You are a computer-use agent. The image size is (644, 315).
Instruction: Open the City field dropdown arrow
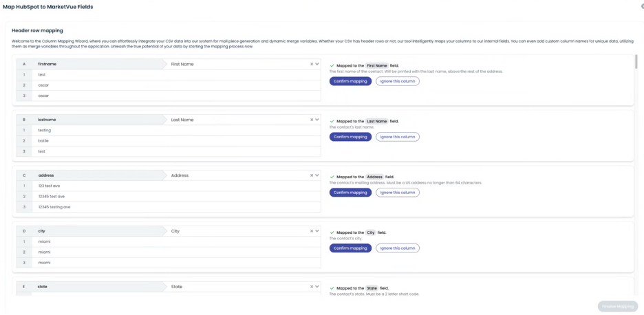click(317, 231)
